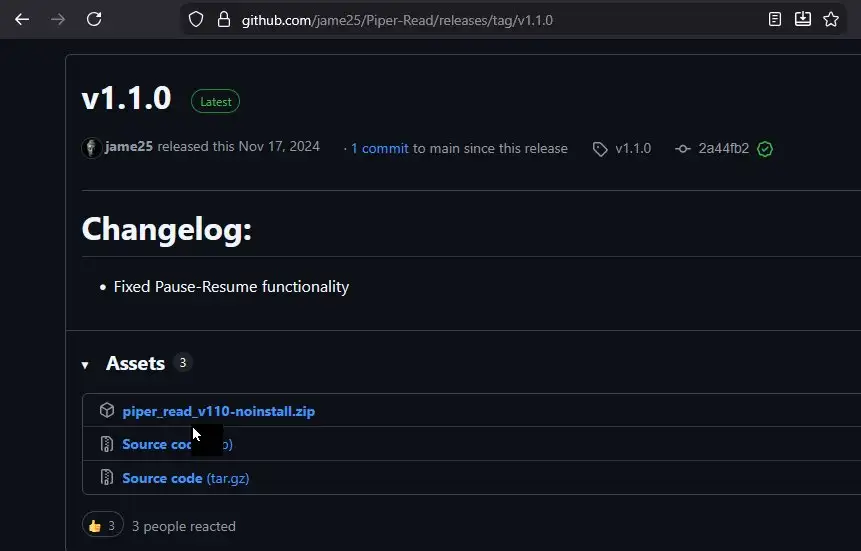Click the install/download page icon in address bar

click(x=802, y=19)
